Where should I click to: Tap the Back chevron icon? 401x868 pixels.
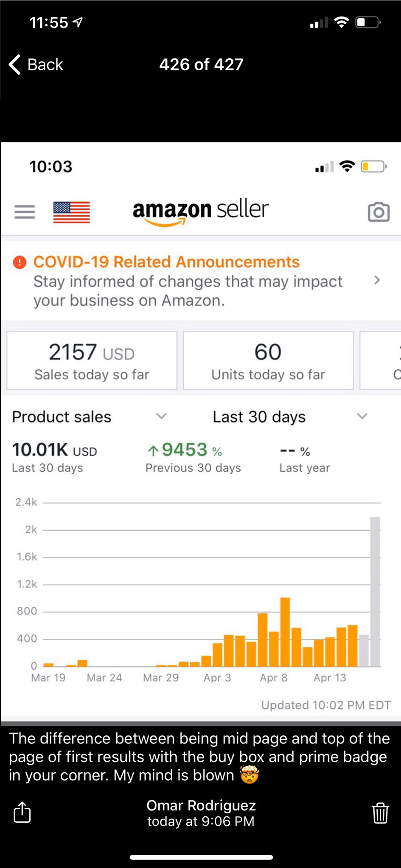15,64
